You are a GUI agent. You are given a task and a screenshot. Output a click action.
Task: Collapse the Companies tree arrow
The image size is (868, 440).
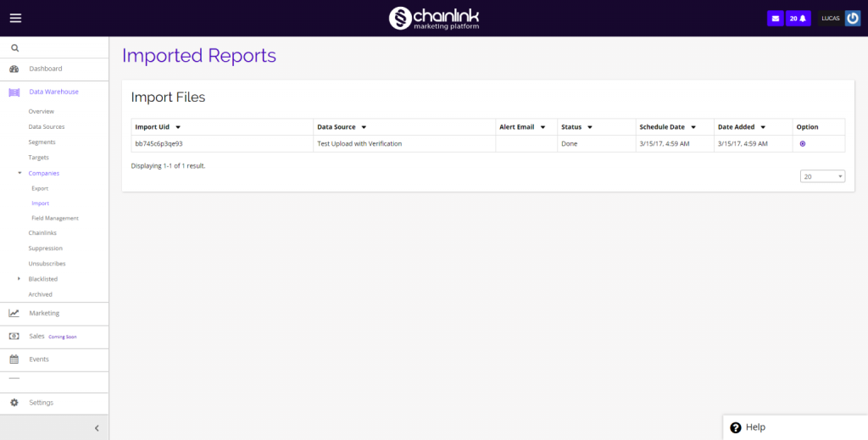tap(20, 173)
